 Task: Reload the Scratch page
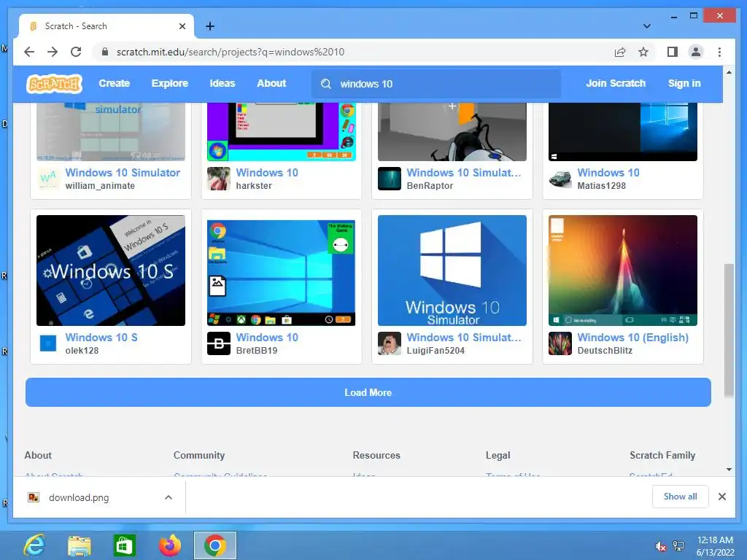(76, 52)
